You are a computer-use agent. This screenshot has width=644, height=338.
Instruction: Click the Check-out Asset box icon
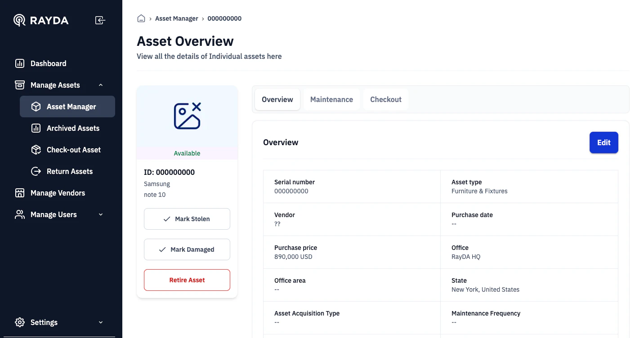click(36, 150)
